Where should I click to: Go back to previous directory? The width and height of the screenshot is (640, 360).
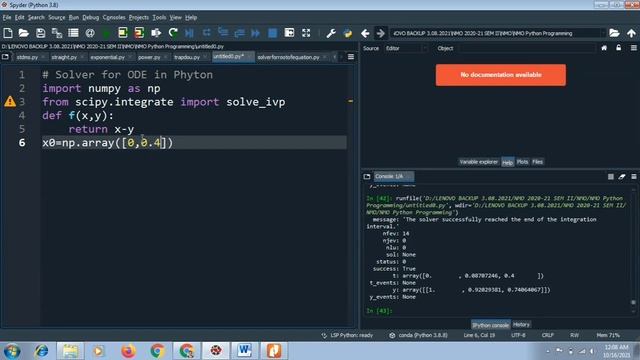(x=365, y=33)
